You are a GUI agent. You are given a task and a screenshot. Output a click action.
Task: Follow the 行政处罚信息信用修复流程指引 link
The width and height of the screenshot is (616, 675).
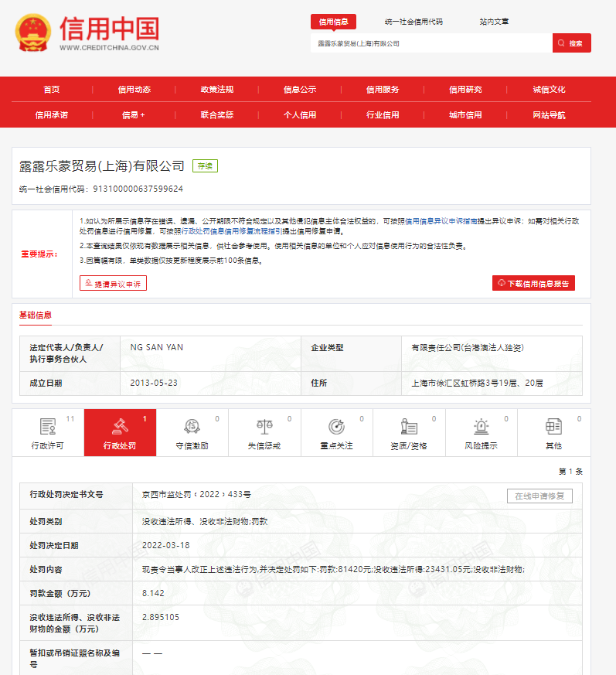(x=232, y=232)
